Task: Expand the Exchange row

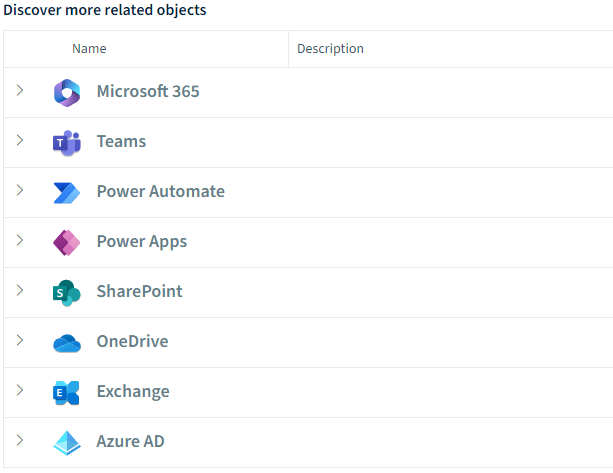Action: [20, 391]
